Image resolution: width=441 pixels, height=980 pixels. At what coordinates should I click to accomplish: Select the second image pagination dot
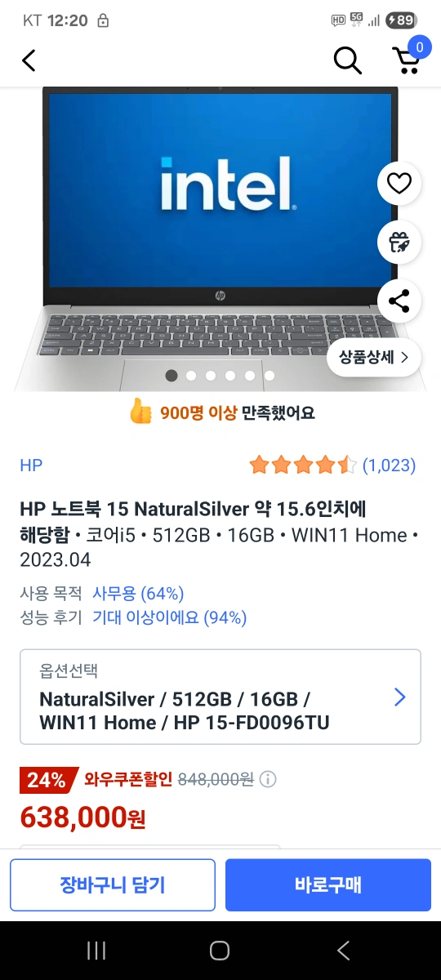click(x=191, y=376)
